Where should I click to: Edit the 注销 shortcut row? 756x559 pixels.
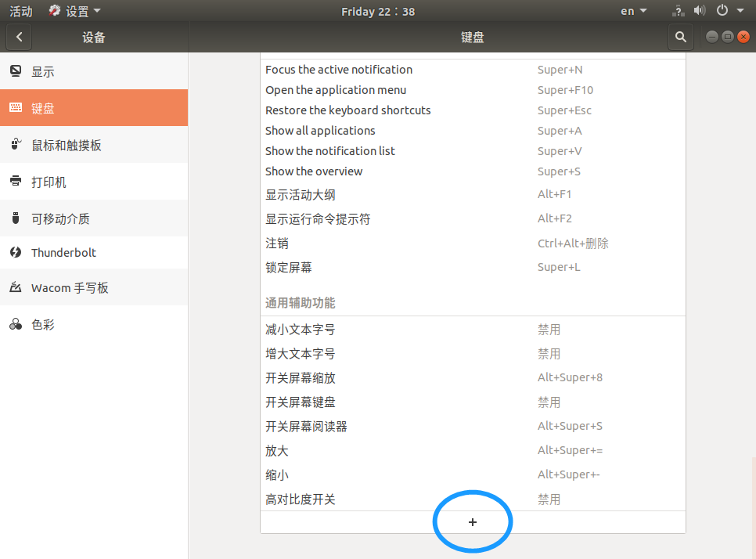pyautogui.click(x=473, y=243)
